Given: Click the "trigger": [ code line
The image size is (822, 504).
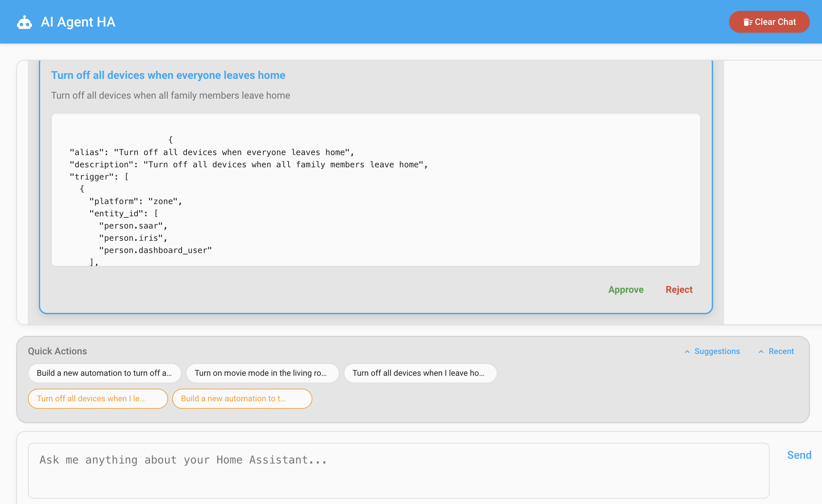Looking at the screenshot, I should [x=99, y=177].
